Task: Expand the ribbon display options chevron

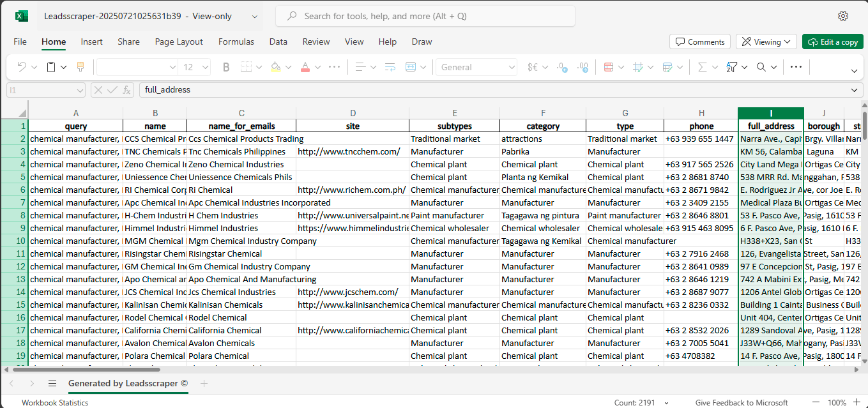Action: (855, 70)
